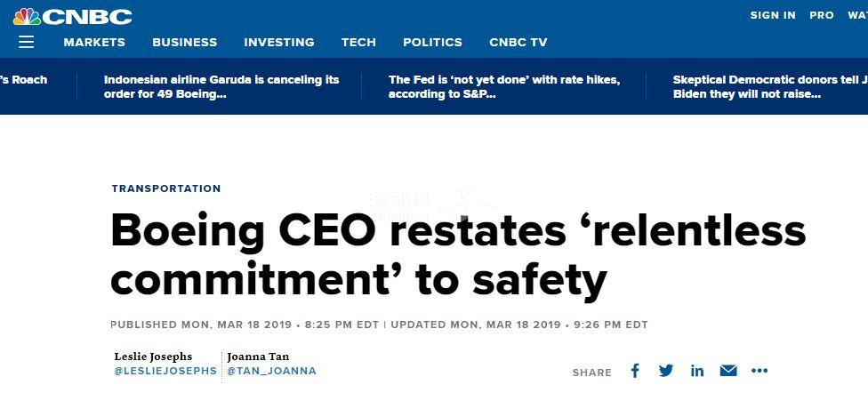Read Garuda canceling Boeing order story
The height and width of the screenshot is (409, 868).
coord(221,86)
